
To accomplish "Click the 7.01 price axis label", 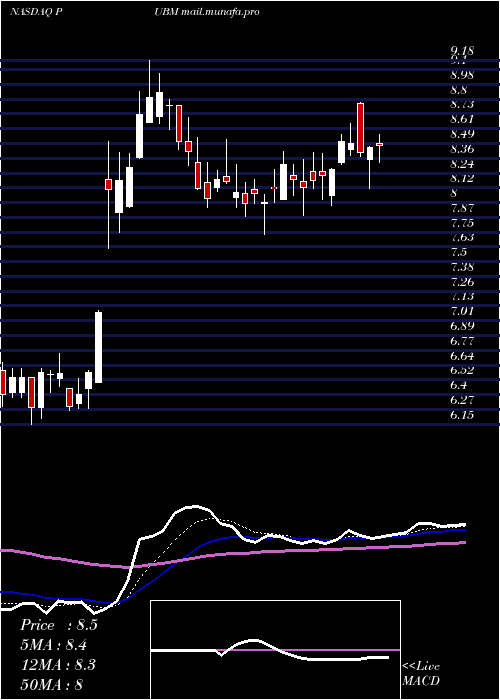I will [462, 311].
